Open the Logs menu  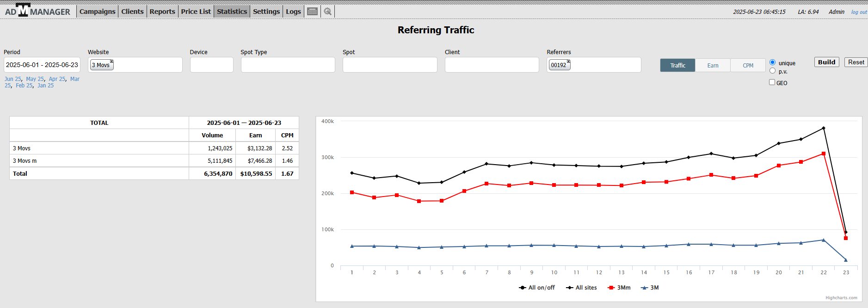(293, 12)
